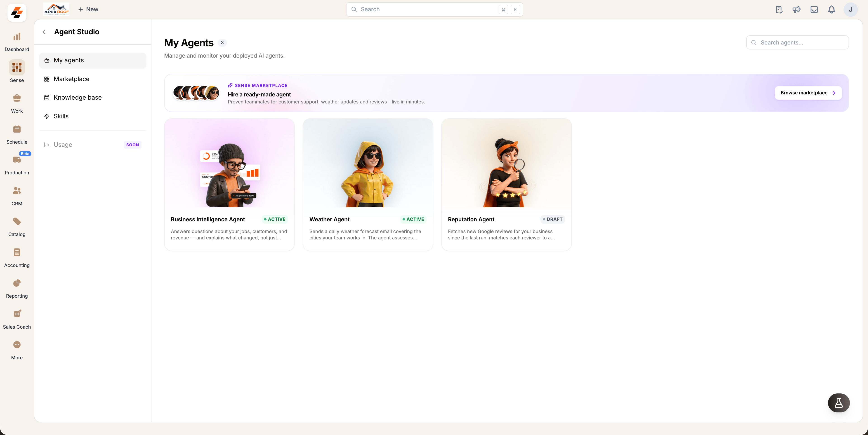Open the Schedule calendar icon

[x=17, y=129]
